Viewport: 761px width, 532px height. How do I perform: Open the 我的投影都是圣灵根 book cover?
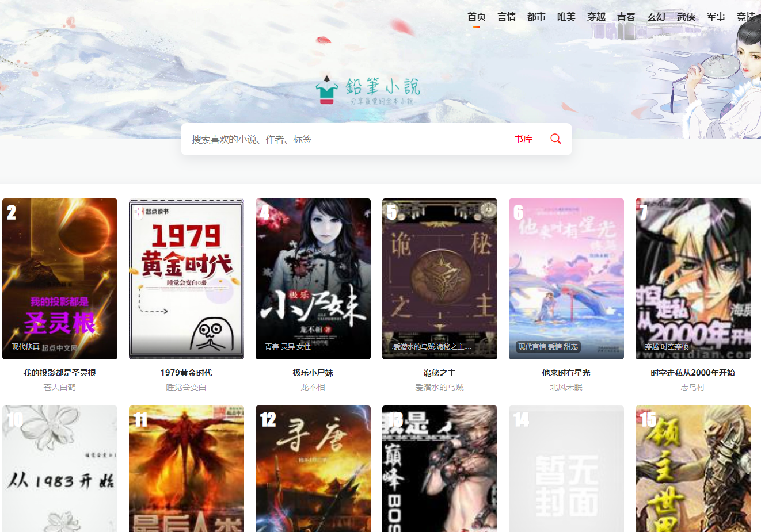pyautogui.click(x=60, y=279)
